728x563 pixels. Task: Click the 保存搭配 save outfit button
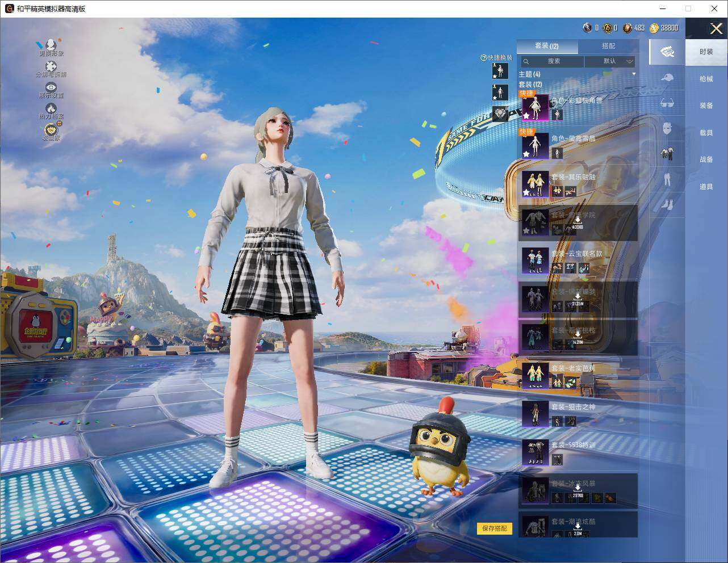pos(495,528)
